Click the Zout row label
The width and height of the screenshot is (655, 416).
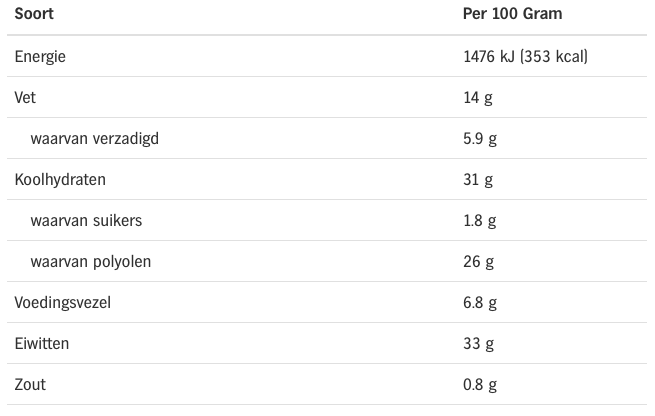[x=30, y=384]
